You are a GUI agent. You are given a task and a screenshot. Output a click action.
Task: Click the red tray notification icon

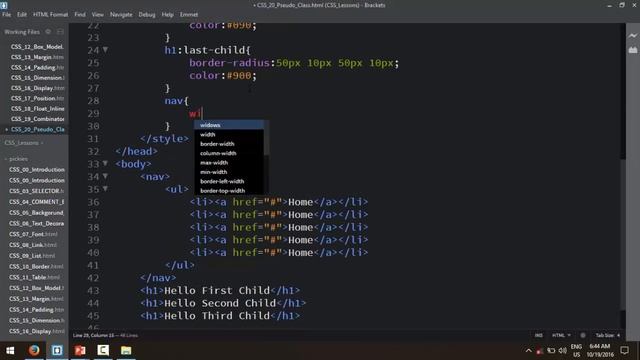pyautogui.click(x=540, y=351)
